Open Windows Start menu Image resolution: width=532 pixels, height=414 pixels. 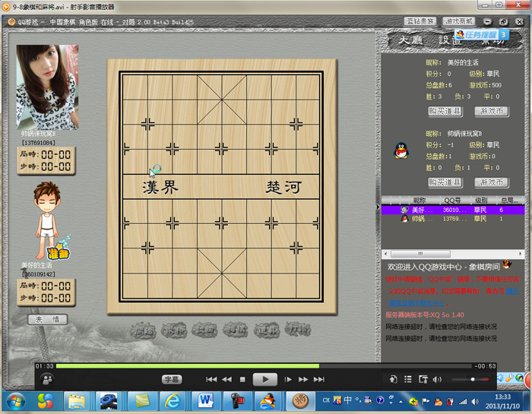[15, 402]
